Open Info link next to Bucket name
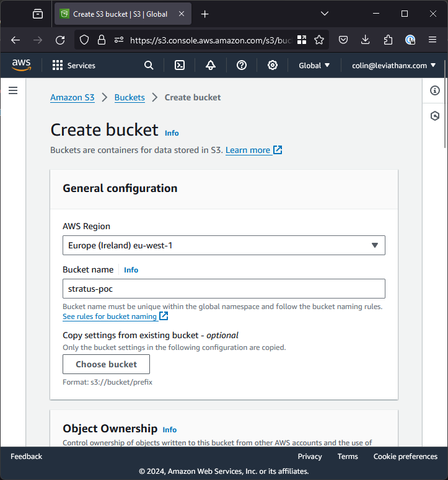Screen dimensions: 448x480 point(131,269)
